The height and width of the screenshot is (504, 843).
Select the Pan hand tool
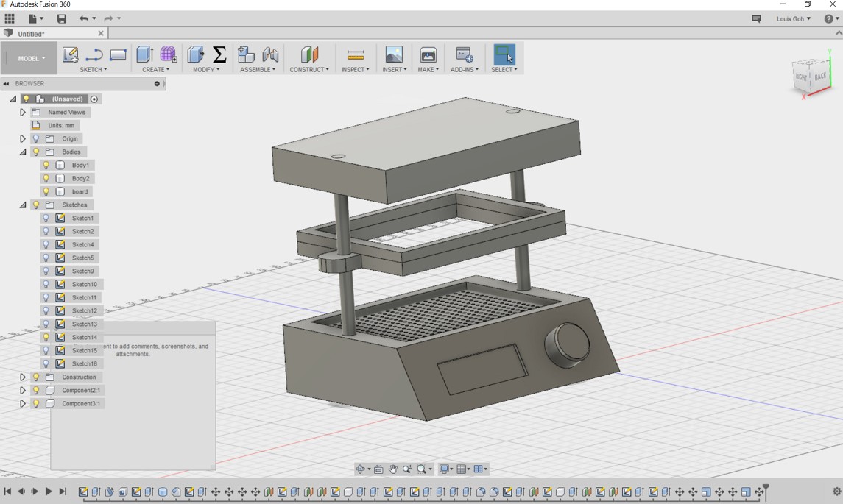tap(393, 469)
